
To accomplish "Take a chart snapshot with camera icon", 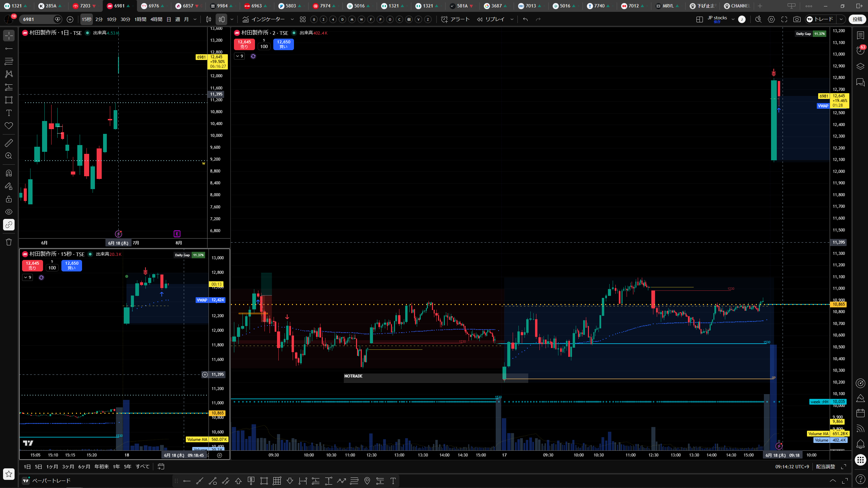I will click(797, 19).
